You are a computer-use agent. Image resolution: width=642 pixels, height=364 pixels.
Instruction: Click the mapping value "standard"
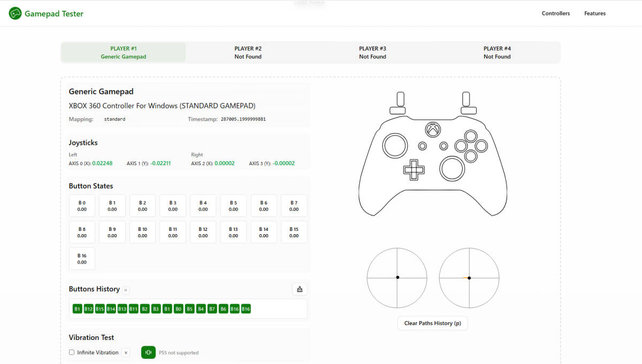click(114, 119)
